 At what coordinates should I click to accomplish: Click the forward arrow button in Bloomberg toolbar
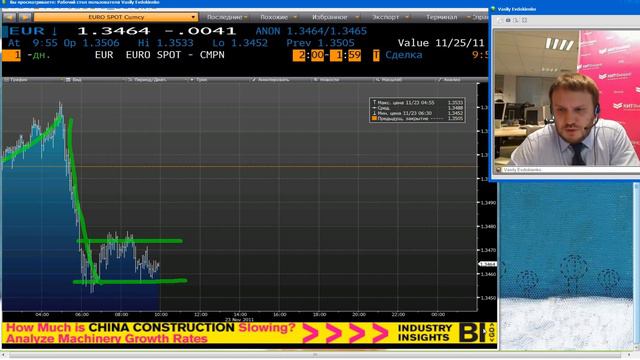(25, 17)
